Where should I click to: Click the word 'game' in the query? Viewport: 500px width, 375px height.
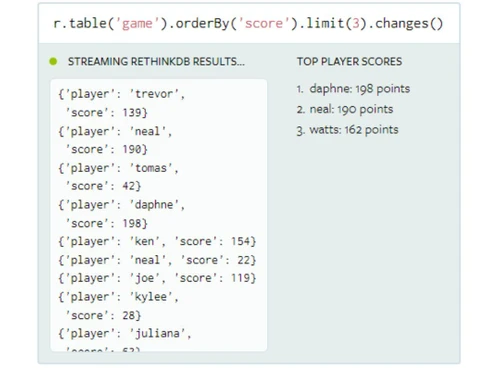[137, 24]
